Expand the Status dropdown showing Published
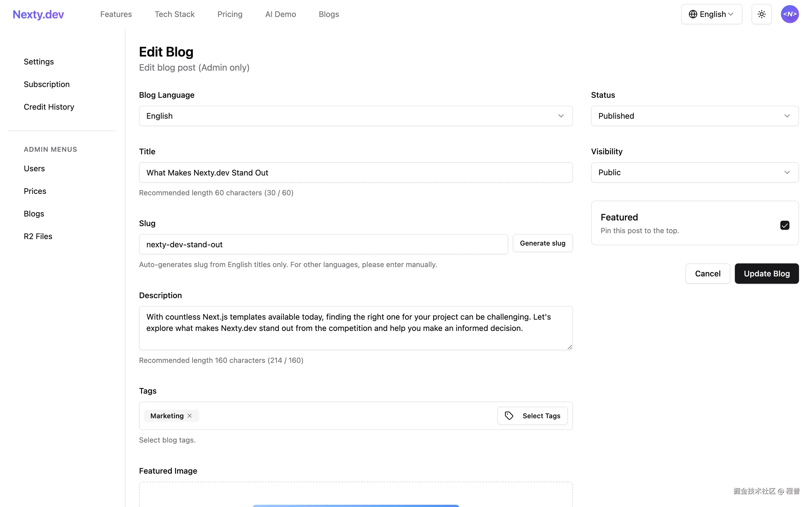This screenshot has height=507, width=812. pos(694,116)
